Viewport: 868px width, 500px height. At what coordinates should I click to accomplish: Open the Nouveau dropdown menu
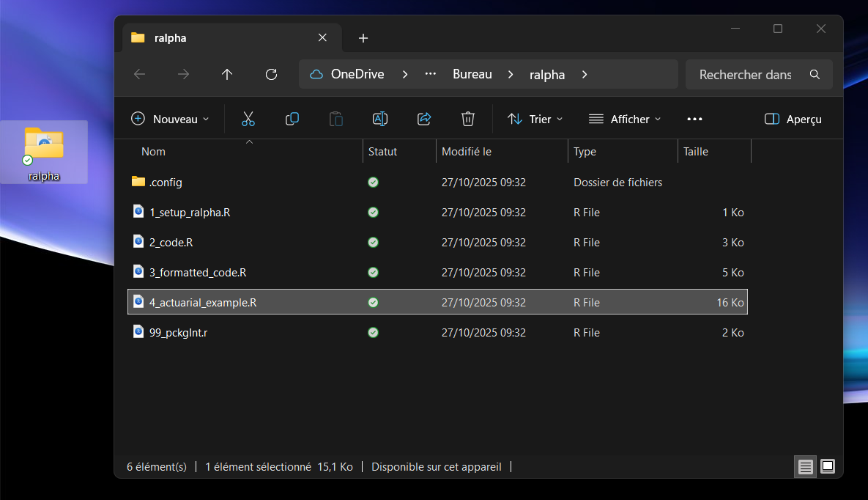(171, 120)
